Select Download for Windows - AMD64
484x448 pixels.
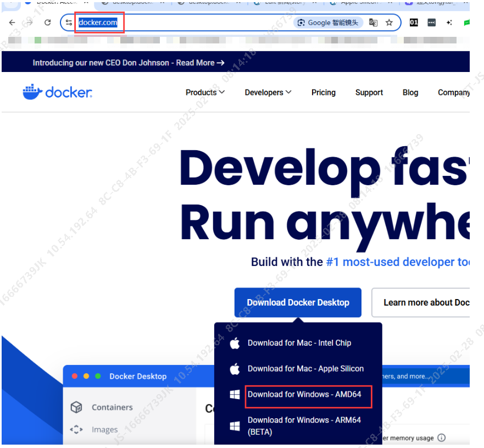tap(304, 394)
